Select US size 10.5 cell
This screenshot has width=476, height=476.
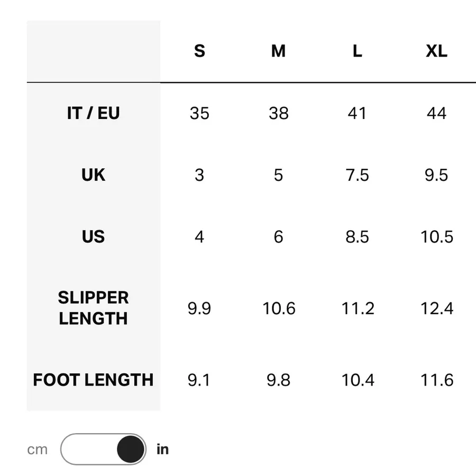tap(436, 237)
